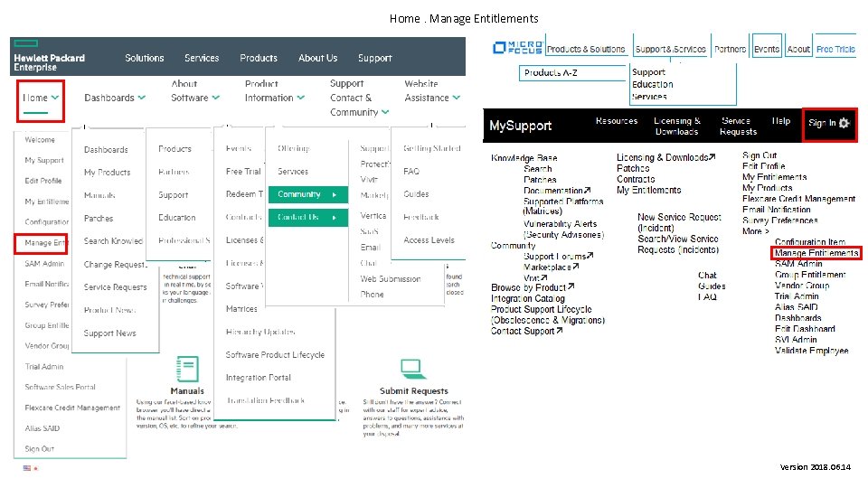Open About Us in HPE top bar
The width and height of the screenshot is (868, 488).
317,58
